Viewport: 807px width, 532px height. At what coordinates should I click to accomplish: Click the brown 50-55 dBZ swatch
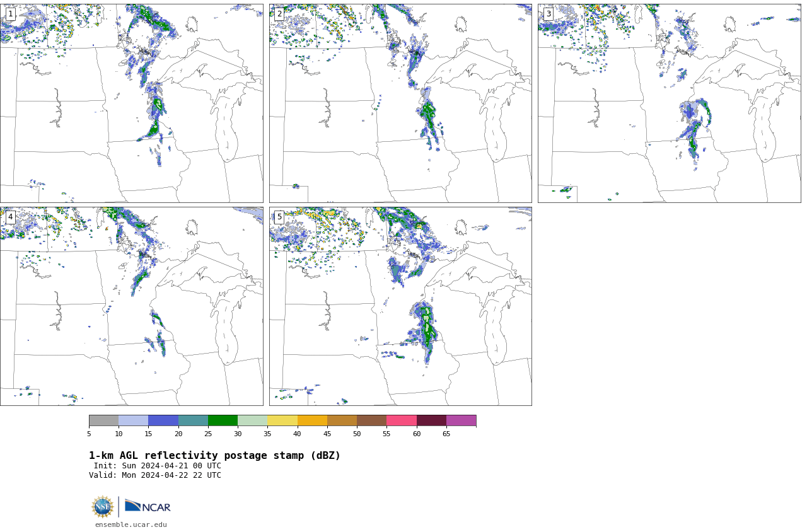click(371, 420)
